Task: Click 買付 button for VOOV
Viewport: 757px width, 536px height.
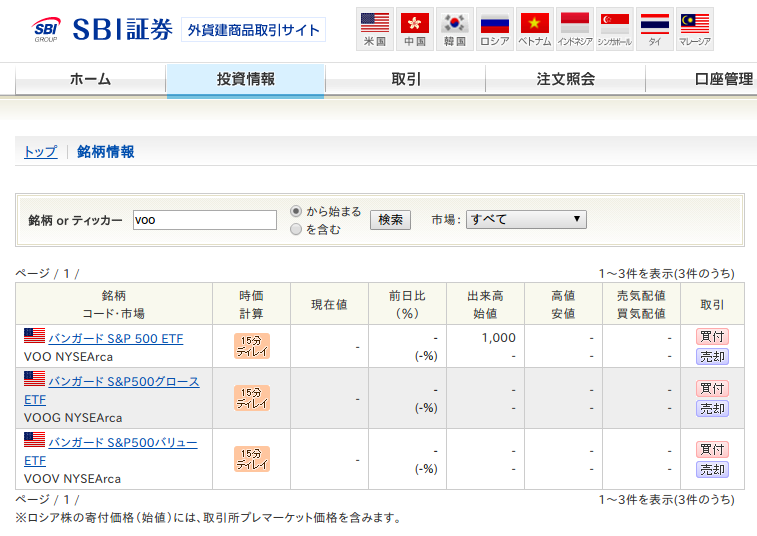Action: (x=712, y=449)
